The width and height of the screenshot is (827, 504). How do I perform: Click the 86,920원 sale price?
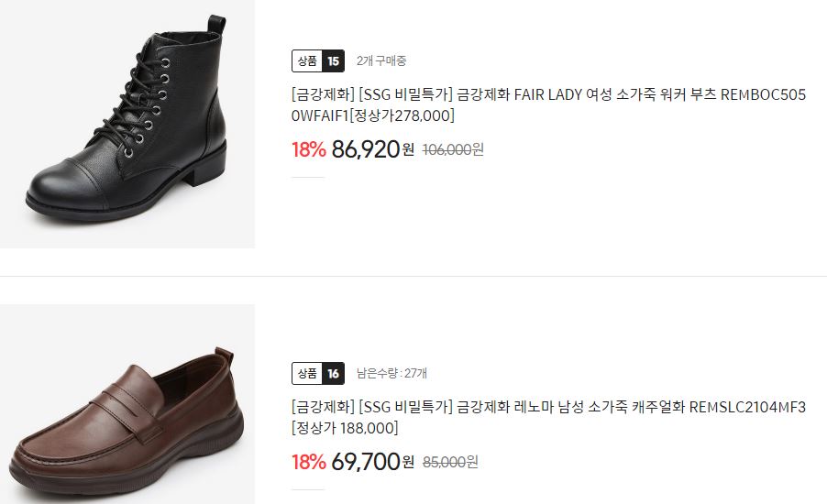[373, 149]
